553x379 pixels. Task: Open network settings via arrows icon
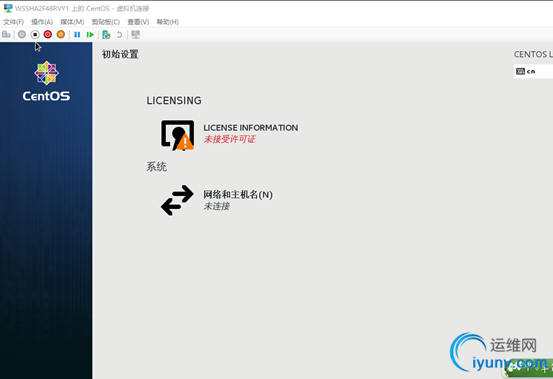(177, 200)
